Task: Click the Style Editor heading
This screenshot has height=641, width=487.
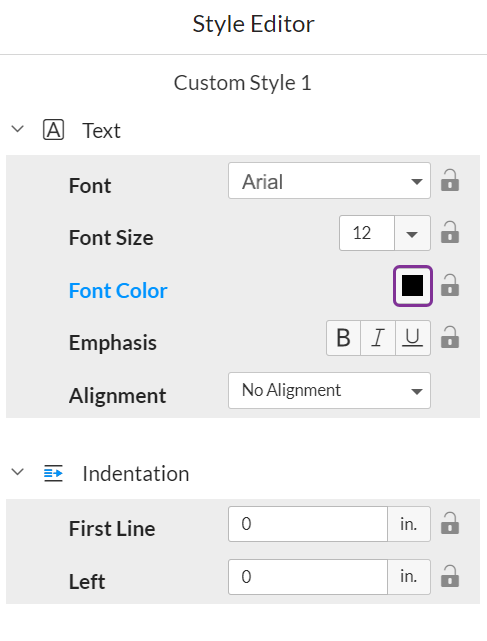Action: click(x=254, y=24)
